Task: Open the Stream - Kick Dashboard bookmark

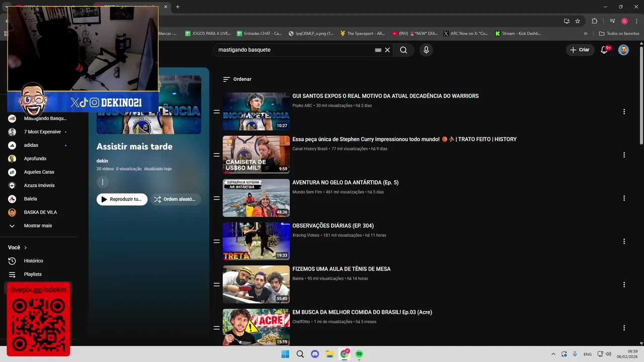Action: (x=518, y=33)
